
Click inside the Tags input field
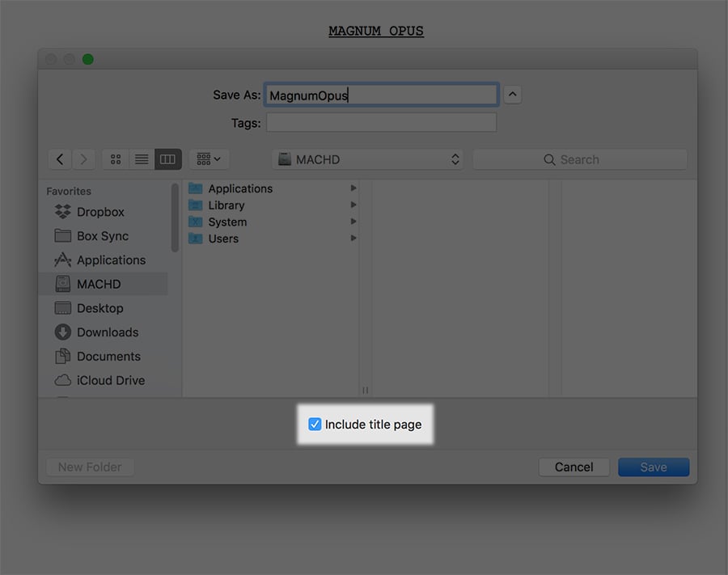380,122
